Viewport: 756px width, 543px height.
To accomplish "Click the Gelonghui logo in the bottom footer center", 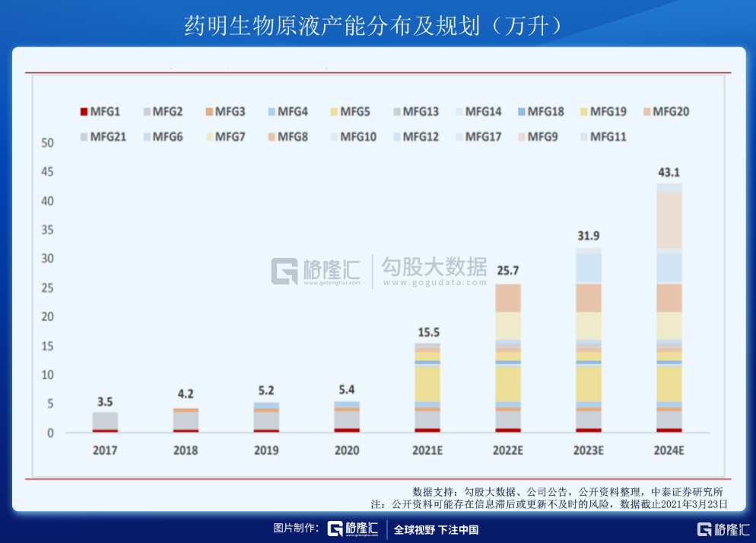I will (x=354, y=529).
